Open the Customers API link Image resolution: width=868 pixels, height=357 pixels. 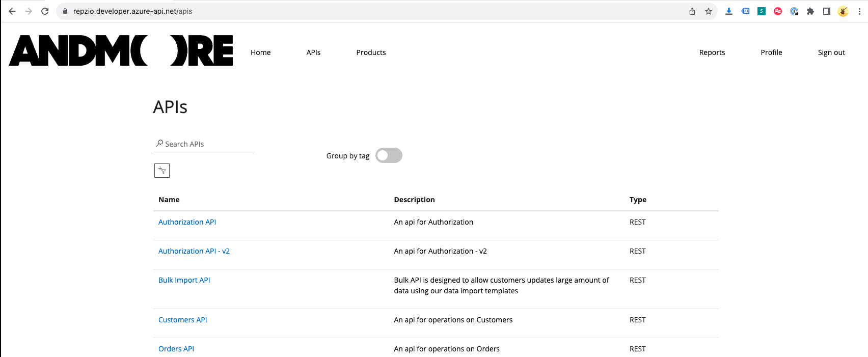pyautogui.click(x=182, y=320)
